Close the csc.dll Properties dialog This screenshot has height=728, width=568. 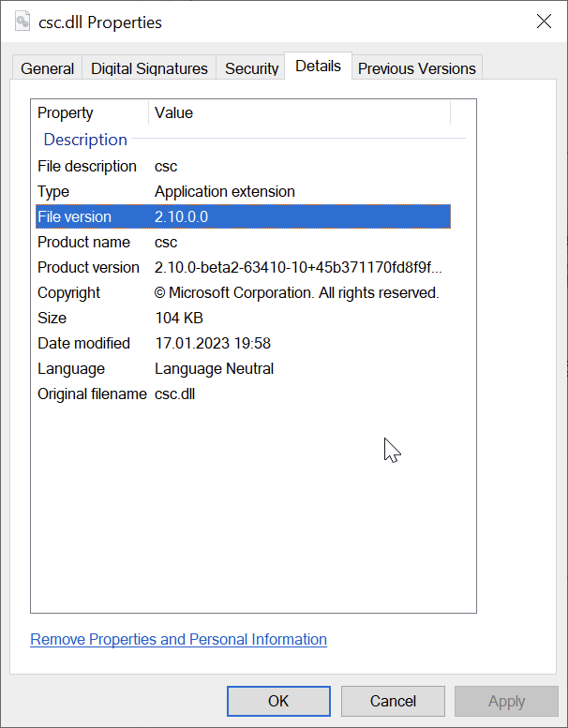coord(544,22)
